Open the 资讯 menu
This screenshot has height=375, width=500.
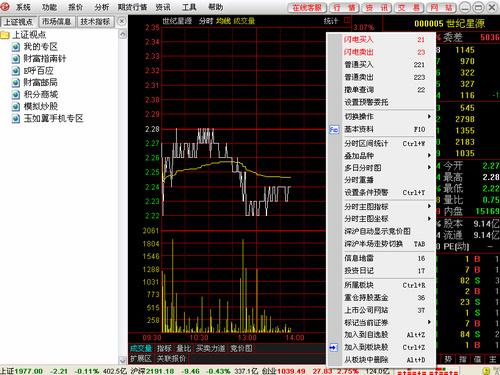coord(163,7)
